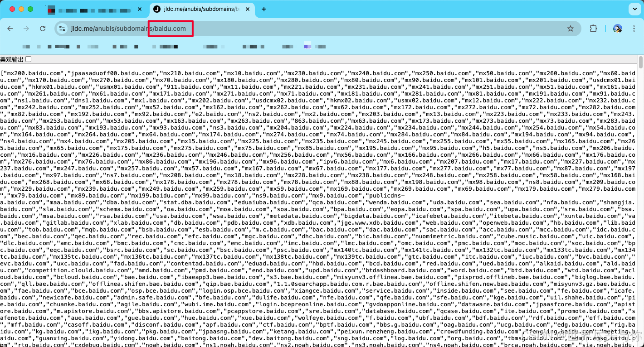Click the text "h5.baidu.com"
Screen dimensions: 644x347
[503, 148]
